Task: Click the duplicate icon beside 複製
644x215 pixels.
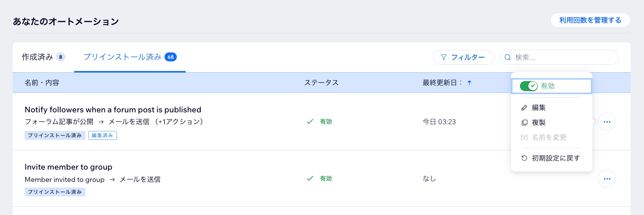Action: point(524,122)
